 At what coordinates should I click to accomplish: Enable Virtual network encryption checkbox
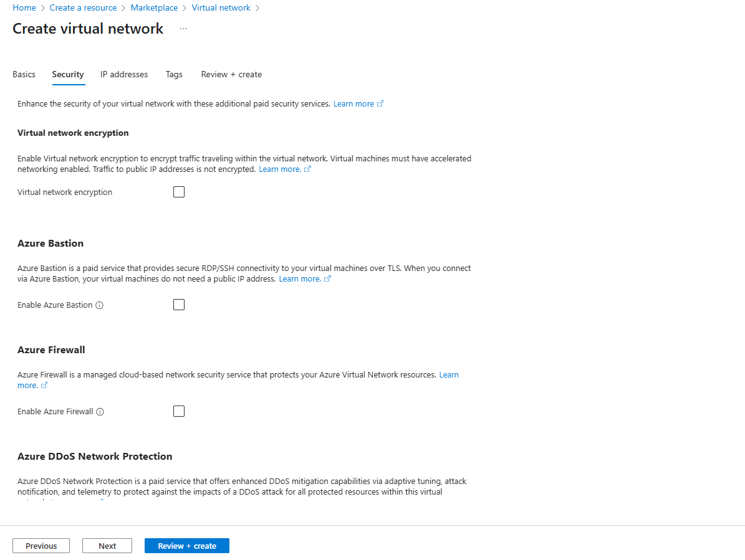[x=179, y=192]
